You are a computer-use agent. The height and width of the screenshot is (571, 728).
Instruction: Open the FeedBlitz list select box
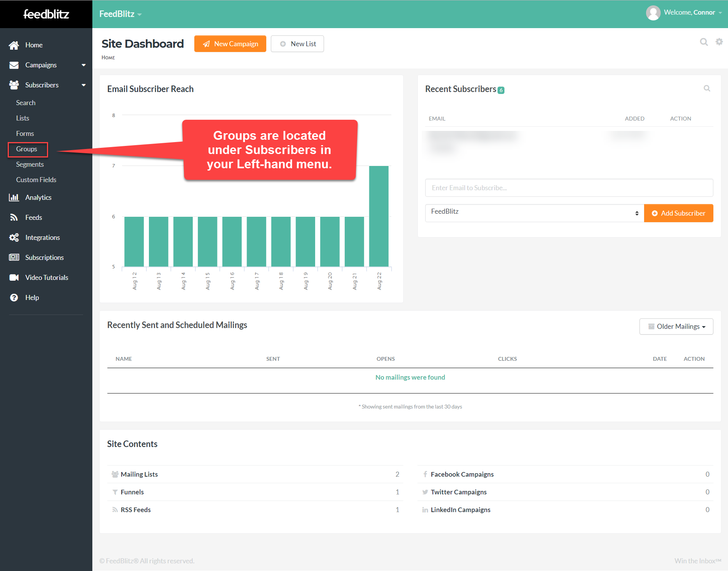(x=534, y=213)
